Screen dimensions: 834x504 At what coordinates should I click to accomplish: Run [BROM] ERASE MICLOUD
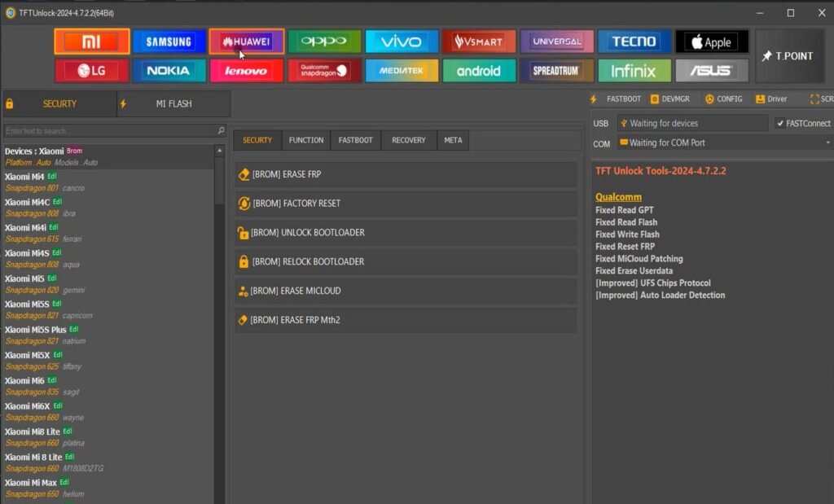406,291
